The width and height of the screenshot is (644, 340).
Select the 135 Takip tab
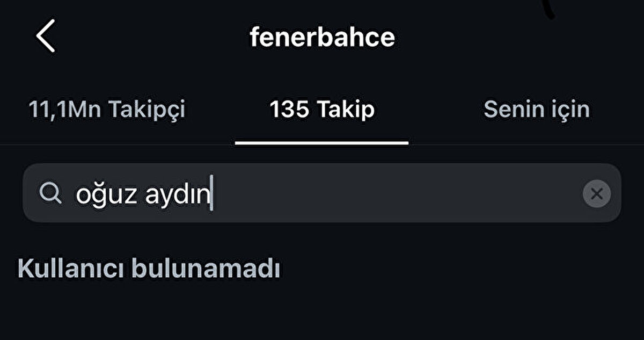click(321, 110)
